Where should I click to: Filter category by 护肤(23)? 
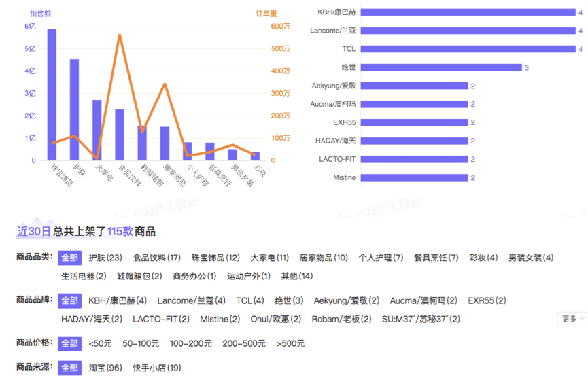tap(105, 258)
